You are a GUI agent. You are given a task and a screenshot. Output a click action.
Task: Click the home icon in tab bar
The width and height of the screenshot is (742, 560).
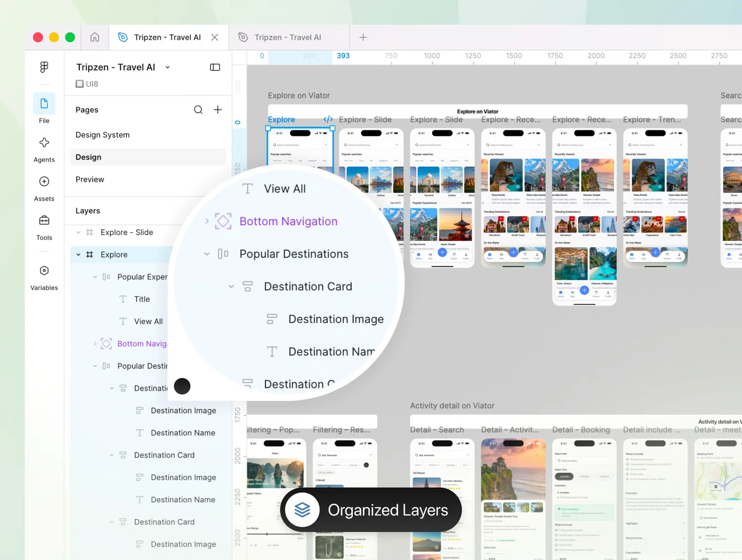(x=95, y=37)
